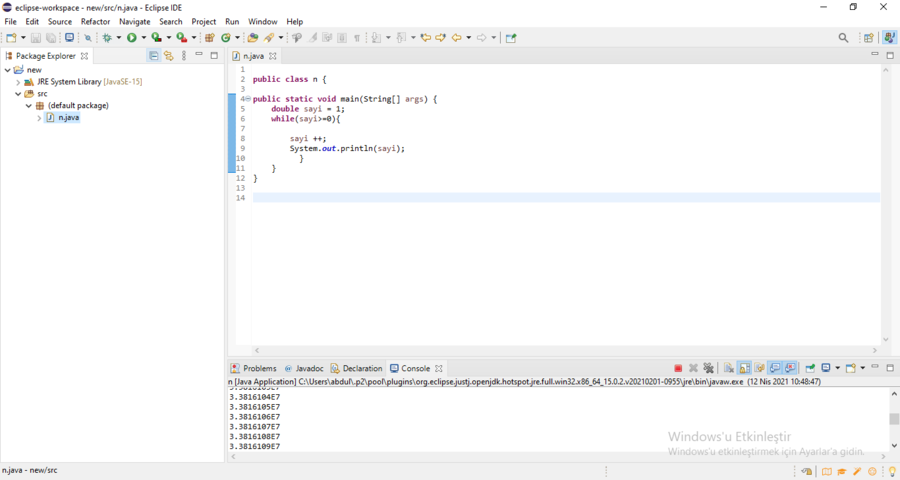Screen dimensions: 900x480
Task: Click the Debug bug icon in the toolbar
Action: click(x=107, y=38)
